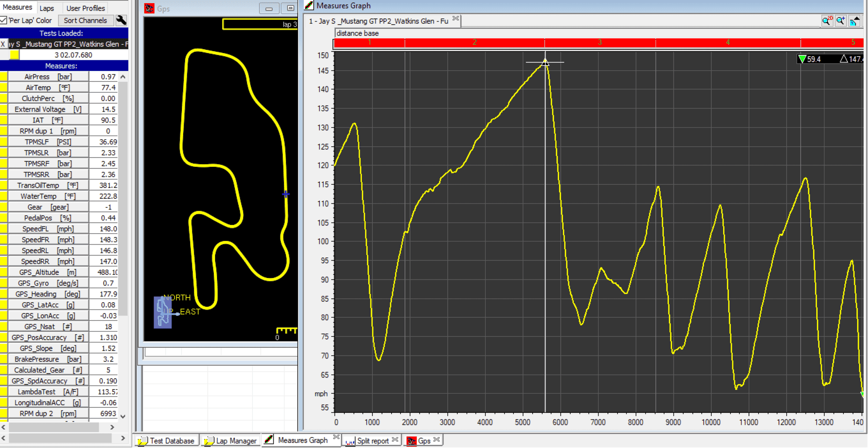Select split segment 4 in red bar
The image size is (868, 448).
point(728,43)
